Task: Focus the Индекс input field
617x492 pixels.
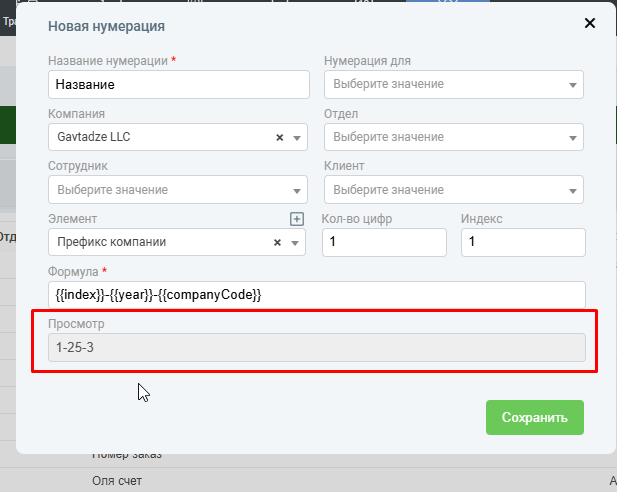Action: (522, 242)
